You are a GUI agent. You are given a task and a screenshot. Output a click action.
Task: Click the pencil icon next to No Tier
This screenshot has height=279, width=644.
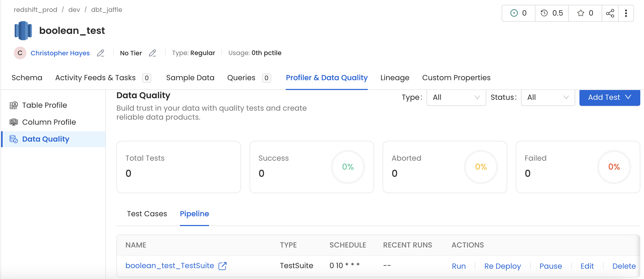pyautogui.click(x=152, y=53)
